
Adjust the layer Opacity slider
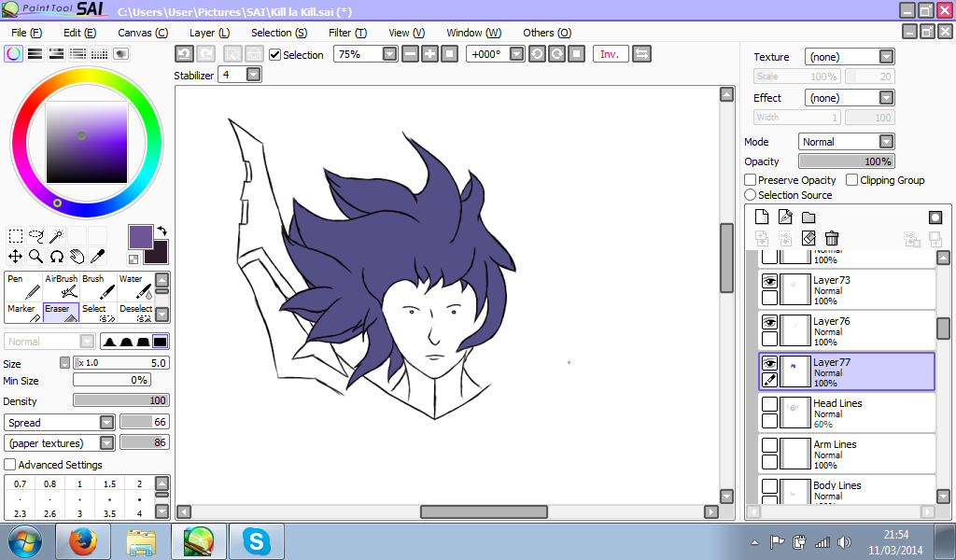pyautogui.click(x=847, y=161)
